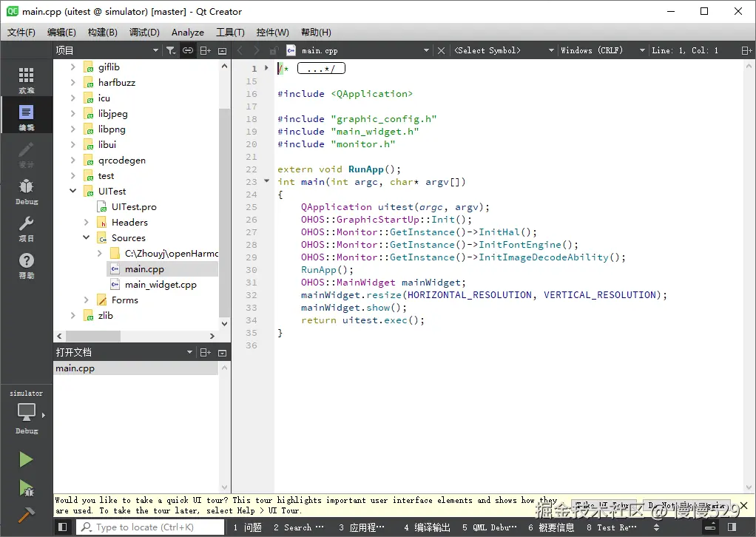Open filter tree funnel icon
Screen dimensions: 756x537
click(x=171, y=50)
